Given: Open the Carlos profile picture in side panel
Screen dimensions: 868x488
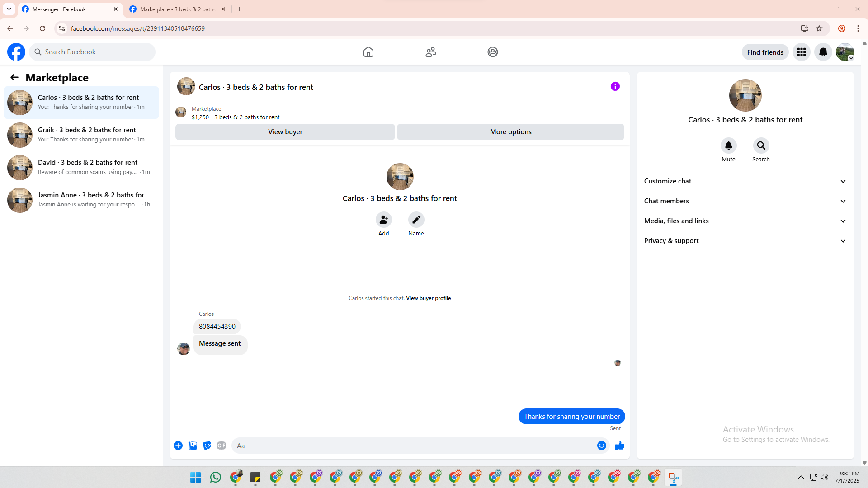Looking at the screenshot, I should (x=745, y=95).
